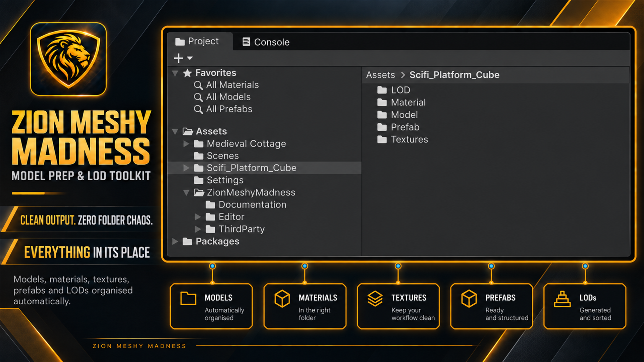Expand the Editor folder
Screen dimensions: 644x362
198,217
